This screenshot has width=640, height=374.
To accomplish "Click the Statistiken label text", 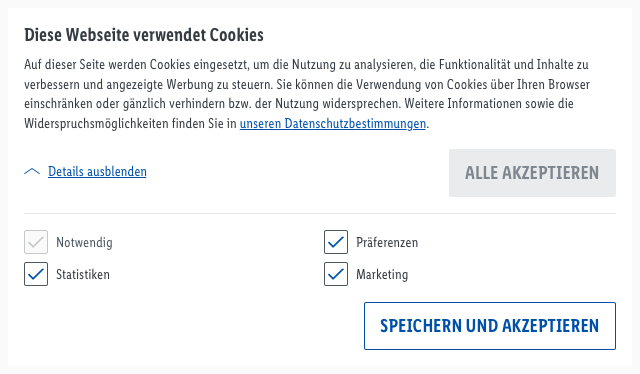I will [83, 274].
